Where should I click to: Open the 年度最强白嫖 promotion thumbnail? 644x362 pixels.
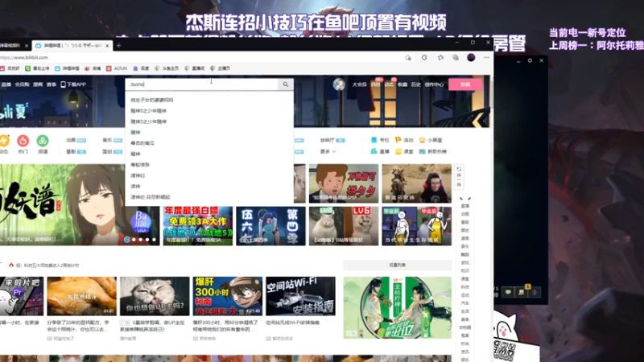tap(197, 226)
